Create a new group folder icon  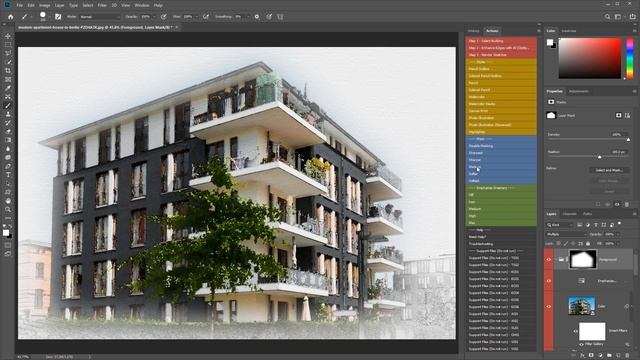(x=609, y=356)
